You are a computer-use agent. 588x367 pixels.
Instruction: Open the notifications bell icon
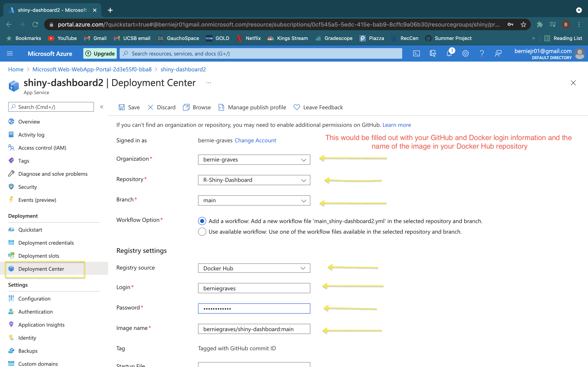449,53
